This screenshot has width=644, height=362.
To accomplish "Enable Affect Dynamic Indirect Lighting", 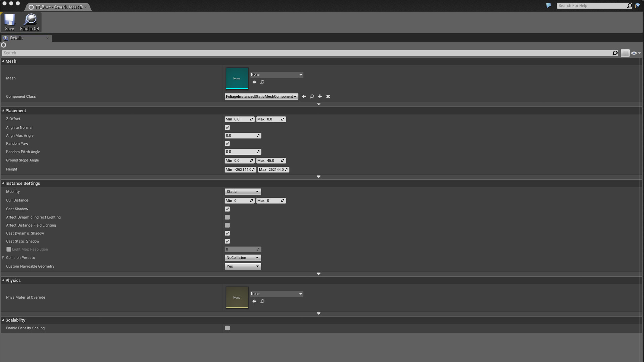I will click(227, 217).
